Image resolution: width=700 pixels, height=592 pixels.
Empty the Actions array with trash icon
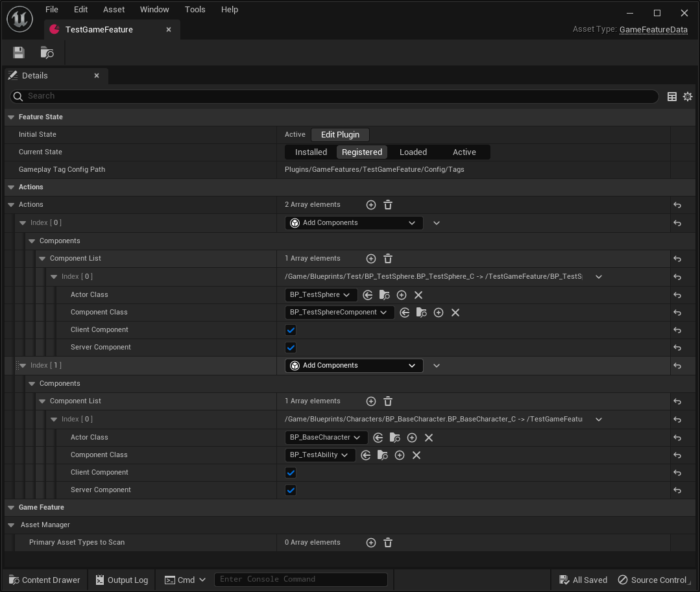pos(388,205)
